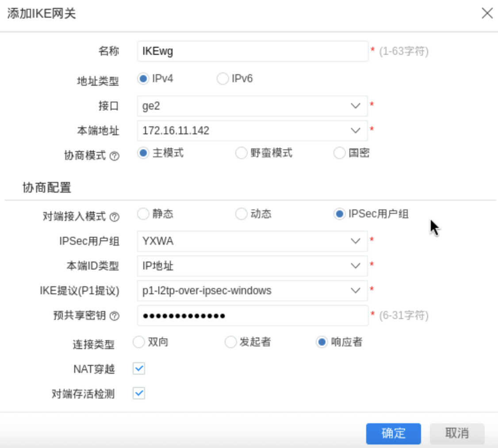
Task: Select 静态 peer access mode
Action: pos(143,214)
